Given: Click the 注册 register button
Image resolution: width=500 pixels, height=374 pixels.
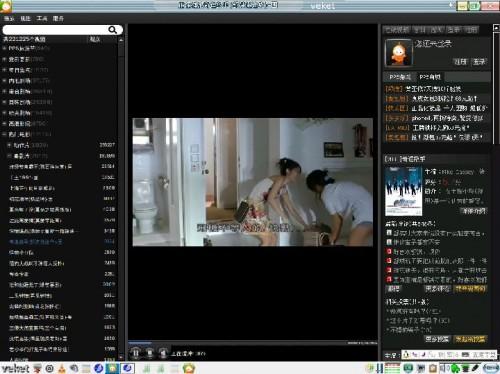Looking at the screenshot, I should [x=460, y=62].
